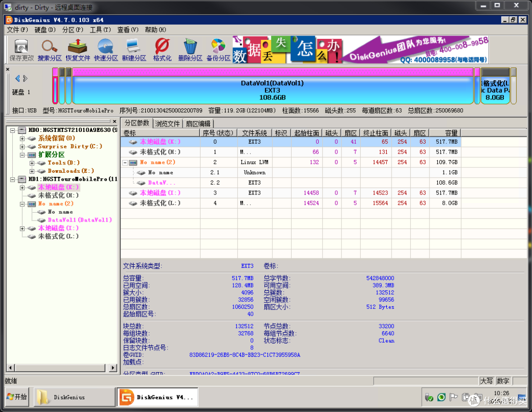The height and width of the screenshot is (412, 532).
Task: Open the Help (帮助) menu
Action: pyautogui.click(x=155, y=30)
